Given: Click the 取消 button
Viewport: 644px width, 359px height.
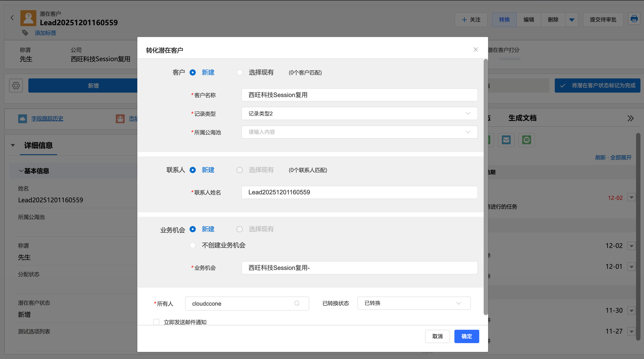Looking at the screenshot, I should [x=437, y=336].
